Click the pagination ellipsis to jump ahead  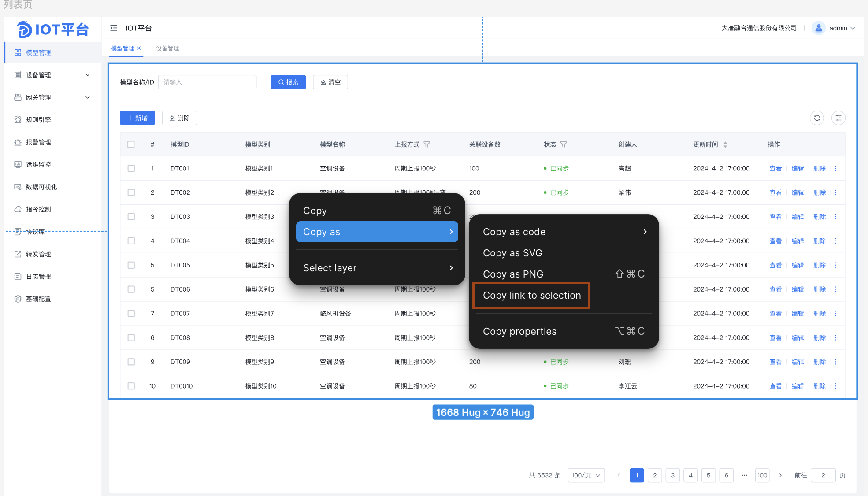pyautogui.click(x=744, y=476)
